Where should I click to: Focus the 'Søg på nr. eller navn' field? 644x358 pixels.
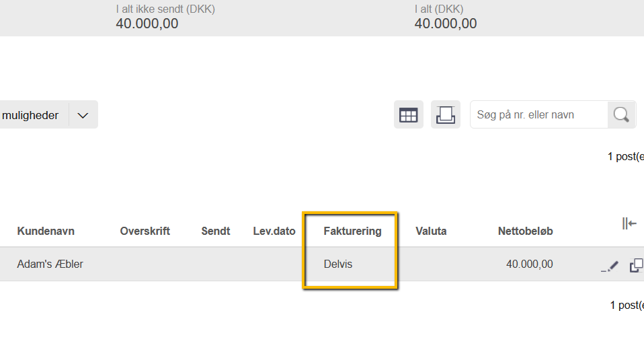pyautogui.click(x=538, y=115)
